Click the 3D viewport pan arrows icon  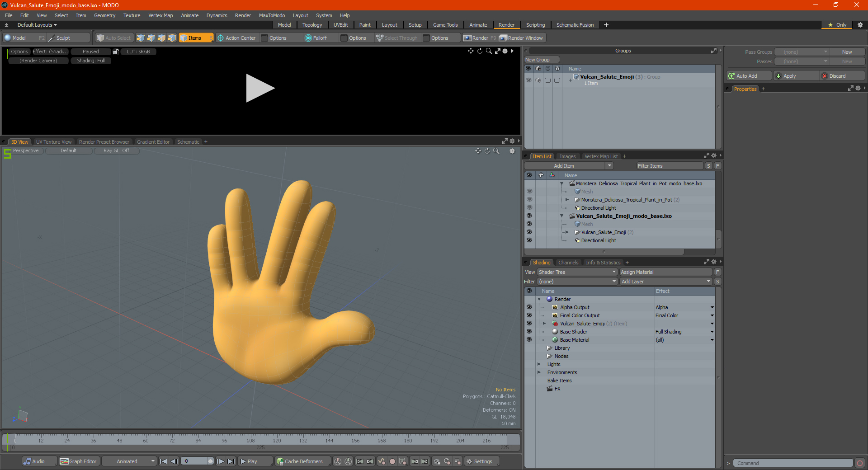pos(478,151)
